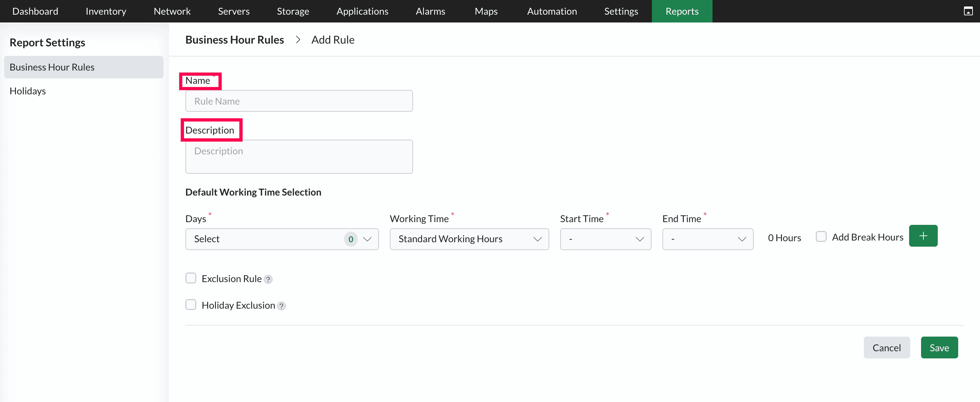The image size is (980, 402).
Task: Tick the Exclusion Rule checkbox
Action: click(190, 278)
